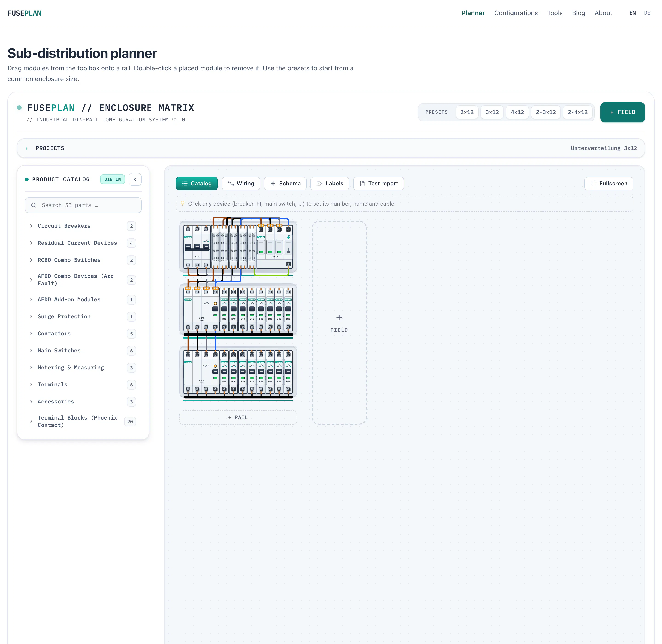The image size is (662, 644).
Task: Open the Labels tab
Action: tap(330, 183)
